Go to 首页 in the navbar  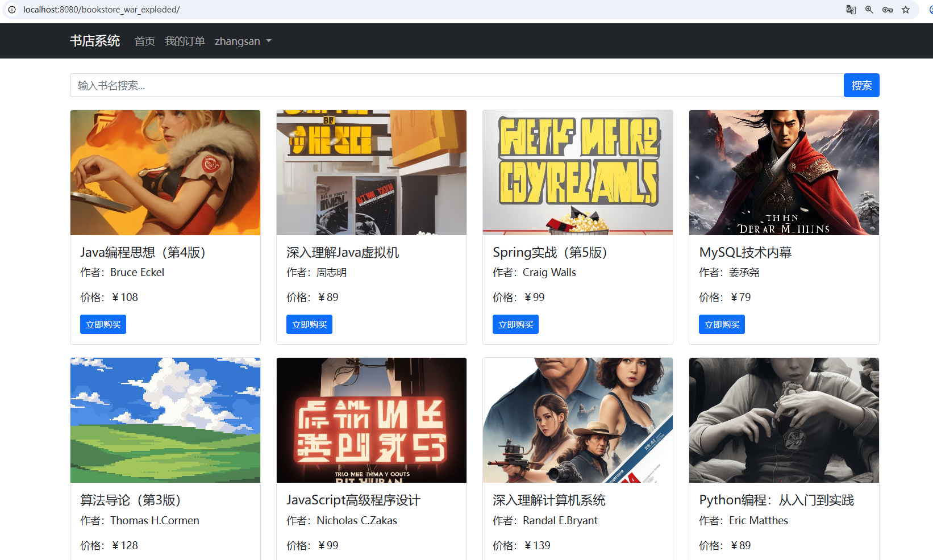point(145,41)
